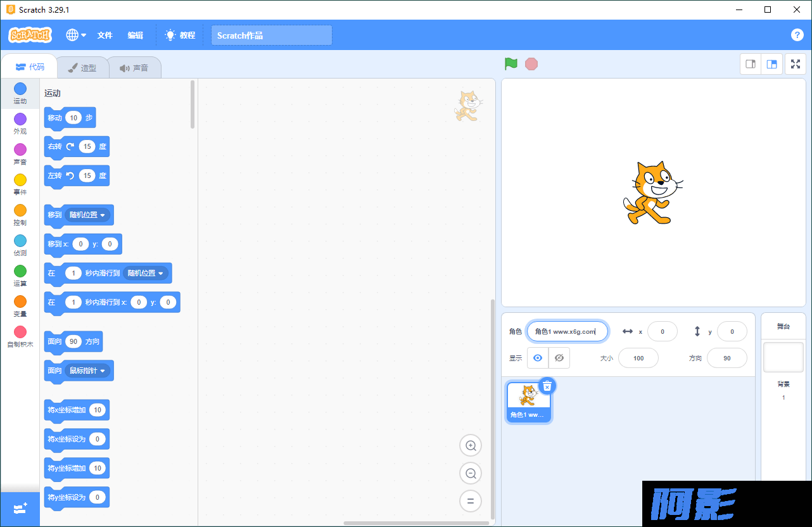Select the 运动 block category

(x=20, y=93)
